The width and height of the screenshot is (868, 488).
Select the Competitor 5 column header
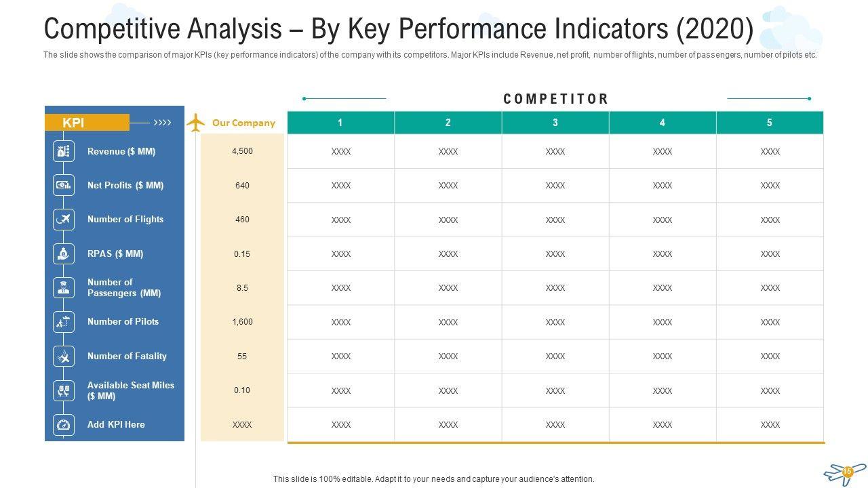click(x=770, y=123)
